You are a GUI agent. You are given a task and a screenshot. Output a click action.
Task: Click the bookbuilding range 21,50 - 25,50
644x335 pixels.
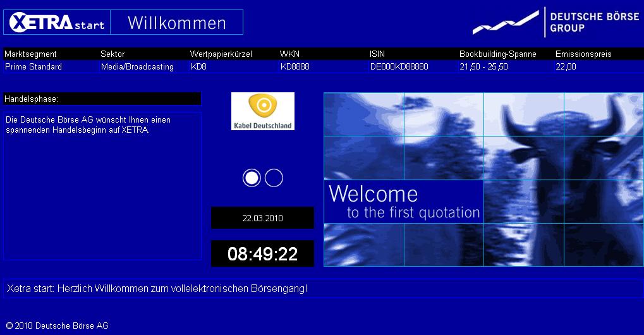[x=484, y=66]
